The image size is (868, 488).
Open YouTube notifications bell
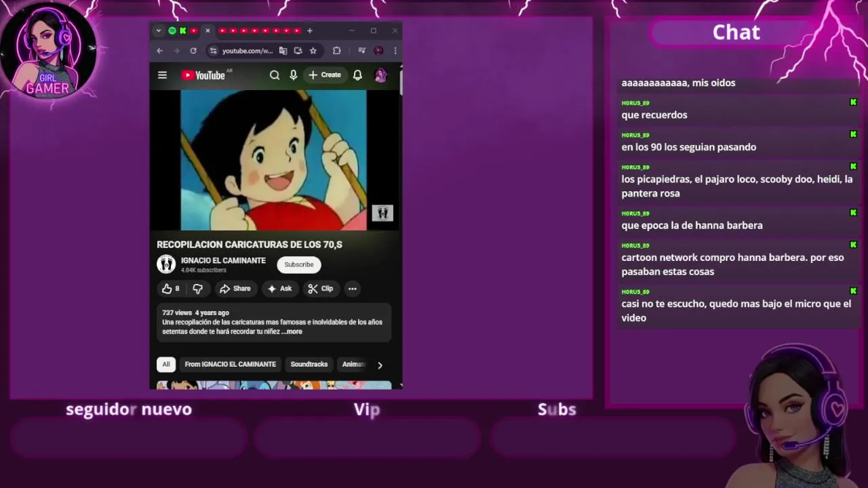coord(357,75)
